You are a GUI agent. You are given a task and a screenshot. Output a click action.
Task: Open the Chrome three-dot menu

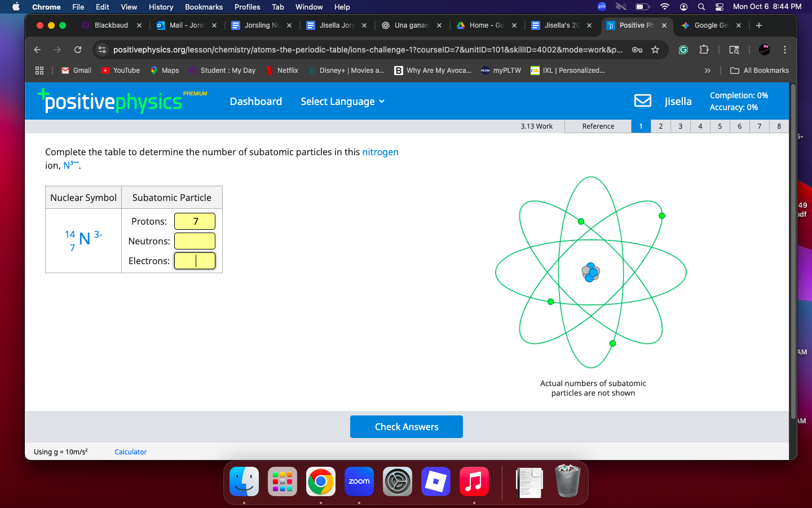(784, 50)
